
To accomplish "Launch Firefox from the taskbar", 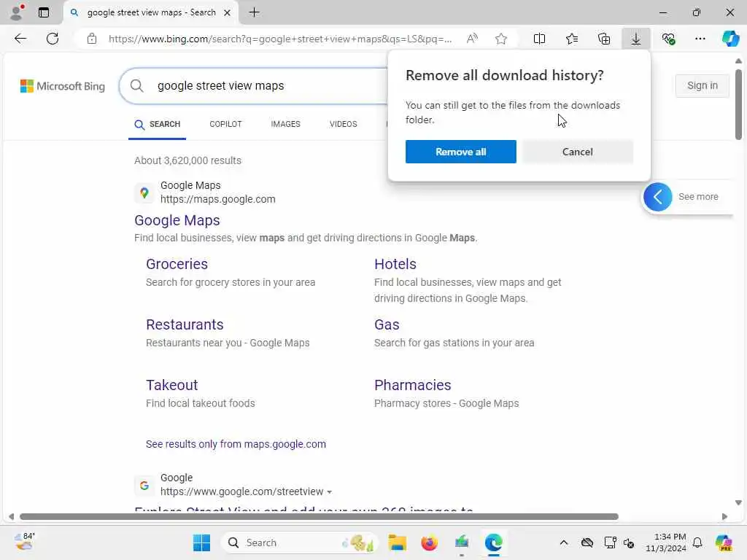I will (429, 542).
